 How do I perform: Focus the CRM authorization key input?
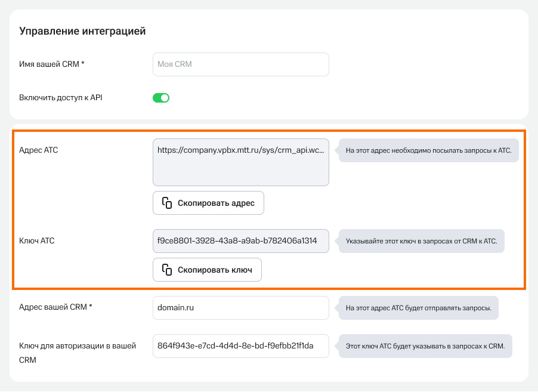coord(240,346)
